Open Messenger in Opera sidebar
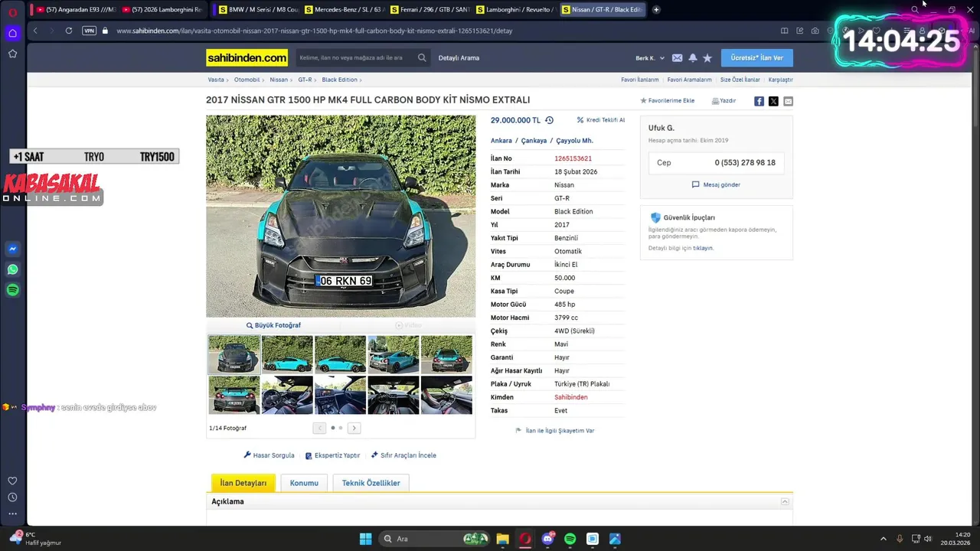This screenshot has width=980, height=551. pos(12,249)
